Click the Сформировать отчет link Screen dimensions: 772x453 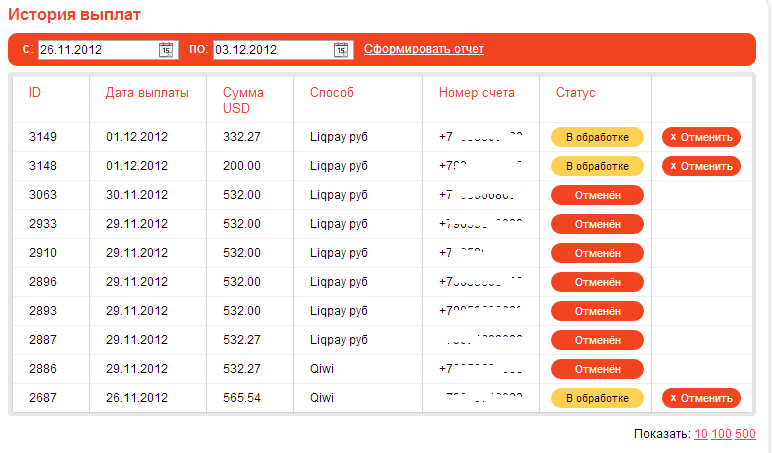pos(423,49)
